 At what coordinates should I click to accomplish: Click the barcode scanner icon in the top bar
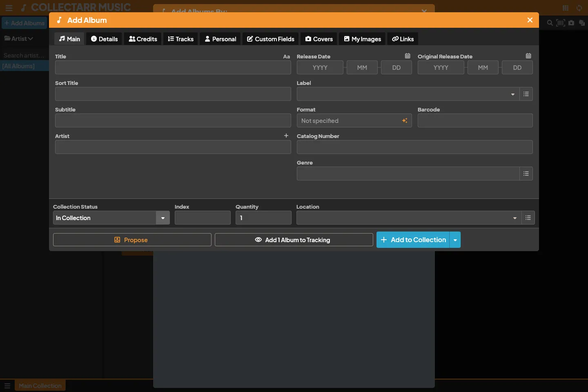(561, 23)
